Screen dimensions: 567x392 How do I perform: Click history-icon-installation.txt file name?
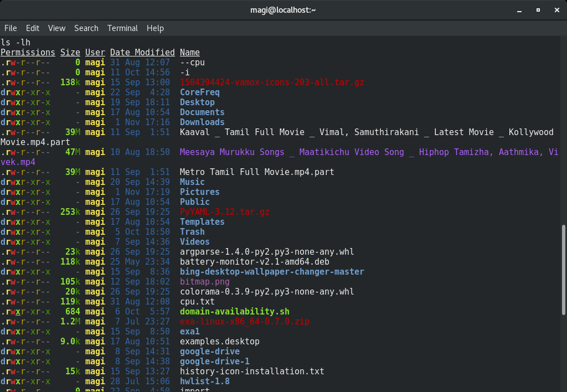point(252,372)
